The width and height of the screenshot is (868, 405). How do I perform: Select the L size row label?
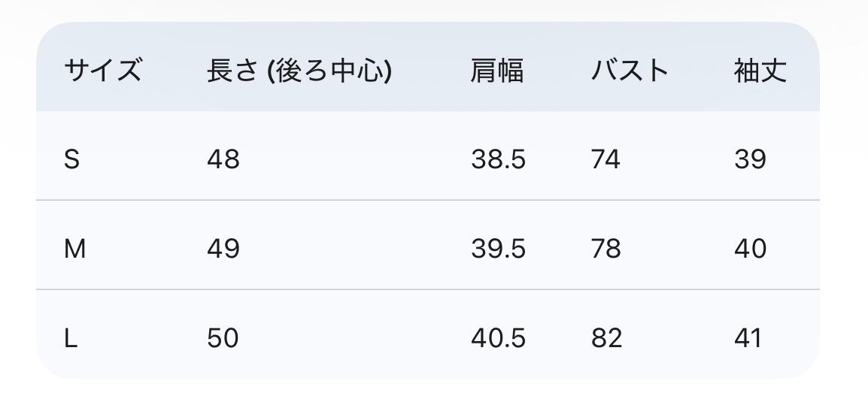coord(71,338)
